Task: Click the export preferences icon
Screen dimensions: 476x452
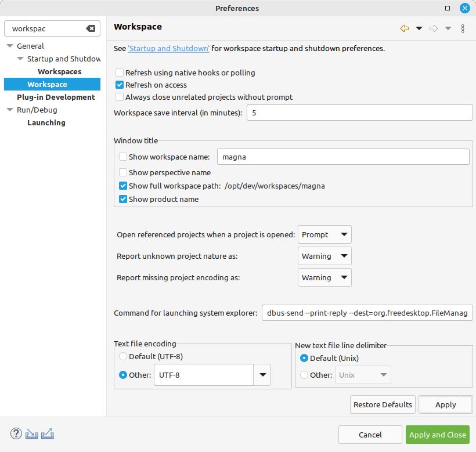Action: (x=48, y=434)
